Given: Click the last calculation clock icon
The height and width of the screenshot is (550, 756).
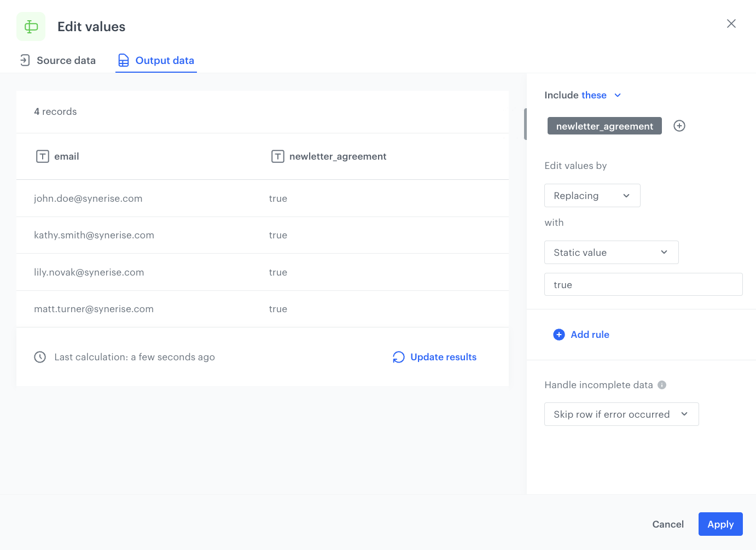Looking at the screenshot, I should (x=40, y=357).
